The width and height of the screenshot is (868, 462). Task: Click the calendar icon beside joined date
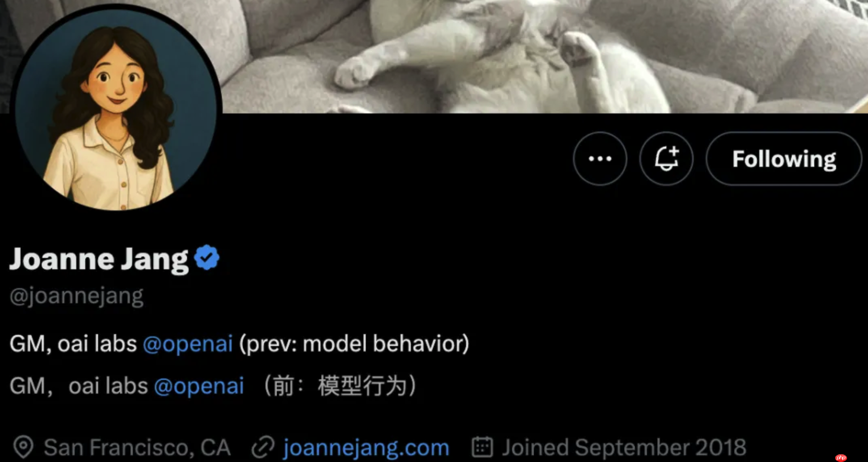tap(482, 447)
